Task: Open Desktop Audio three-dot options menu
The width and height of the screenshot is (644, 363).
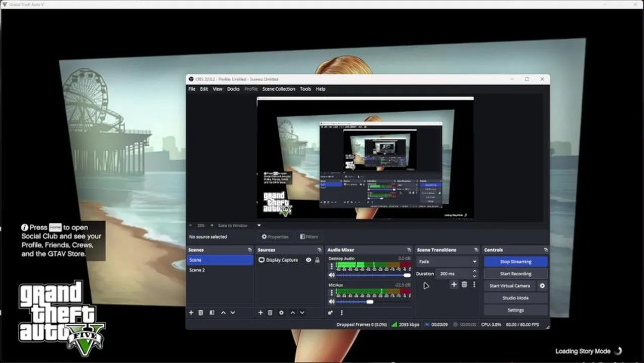Action: (x=332, y=266)
